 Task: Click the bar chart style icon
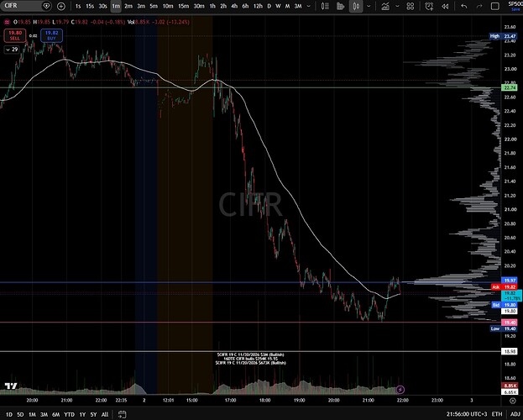[341, 6]
